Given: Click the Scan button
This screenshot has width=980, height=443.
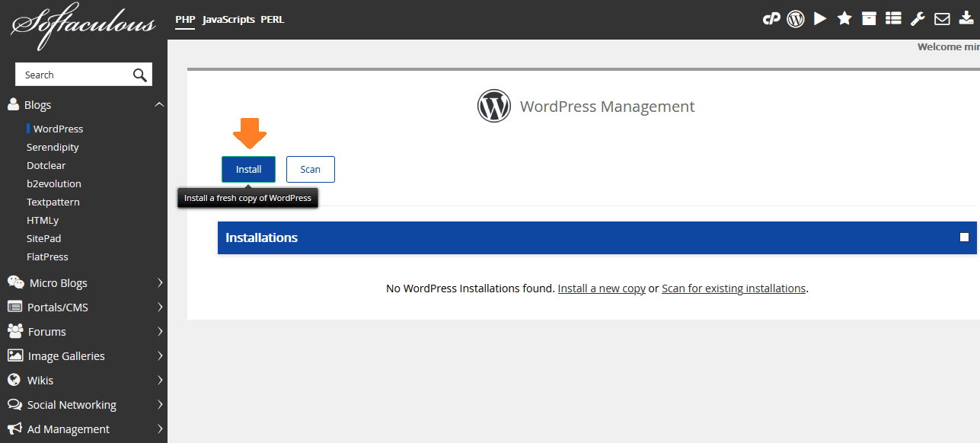Looking at the screenshot, I should [x=310, y=169].
